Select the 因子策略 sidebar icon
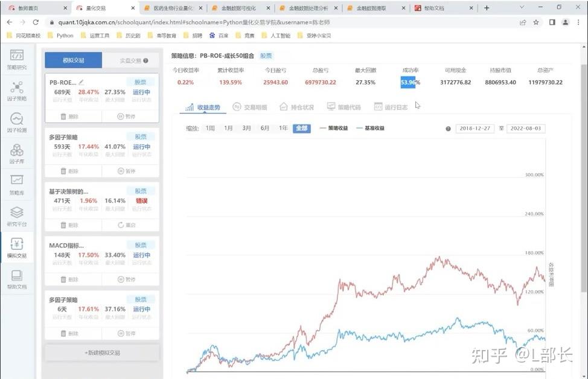Image resolution: width=588 pixels, height=379 pixels. (x=17, y=92)
